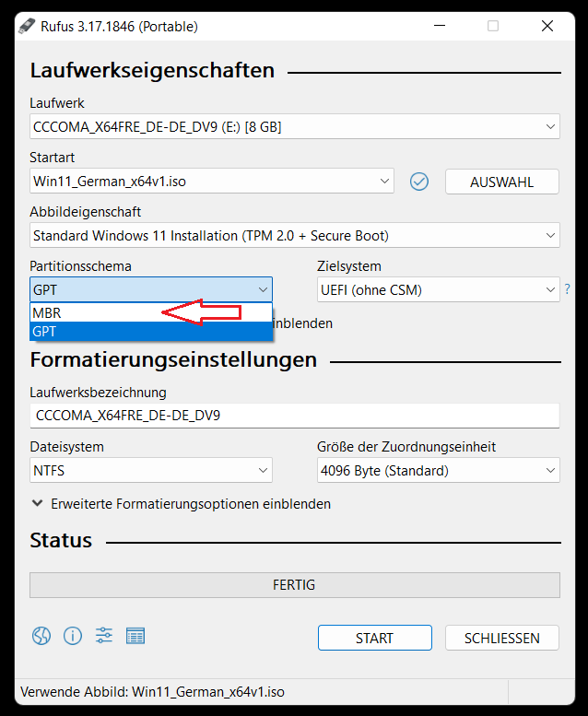The height and width of the screenshot is (716, 588).
Task: Click the Rufus USB drive title icon
Action: coord(27,26)
